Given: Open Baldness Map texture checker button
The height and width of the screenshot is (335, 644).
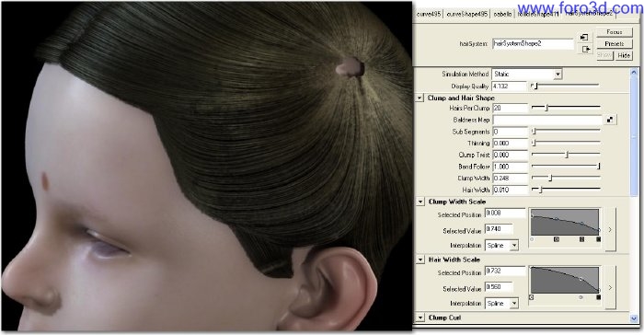Looking at the screenshot, I should pyautogui.click(x=610, y=120).
